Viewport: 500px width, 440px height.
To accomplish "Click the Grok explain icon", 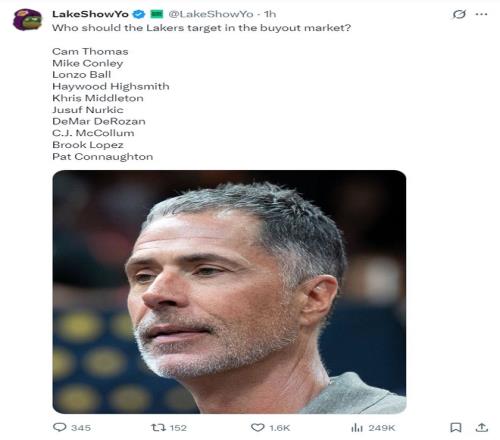I will tap(459, 14).
